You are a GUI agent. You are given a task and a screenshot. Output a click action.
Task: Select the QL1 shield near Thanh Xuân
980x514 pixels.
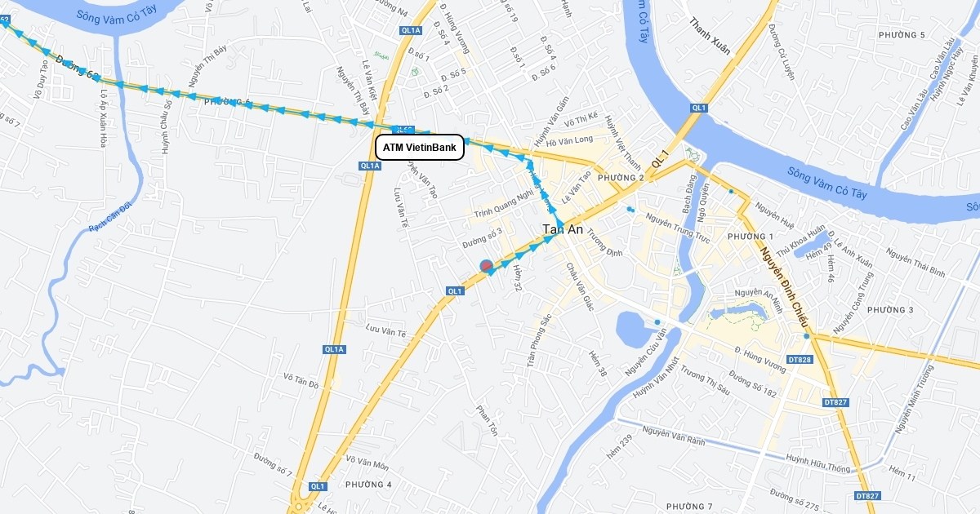[x=698, y=108]
